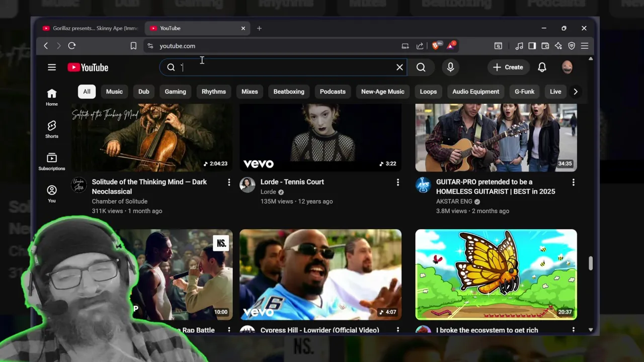The width and height of the screenshot is (644, 362).
Task: Open the AKSTAR ENG channel link
Action: coord(454,201)
